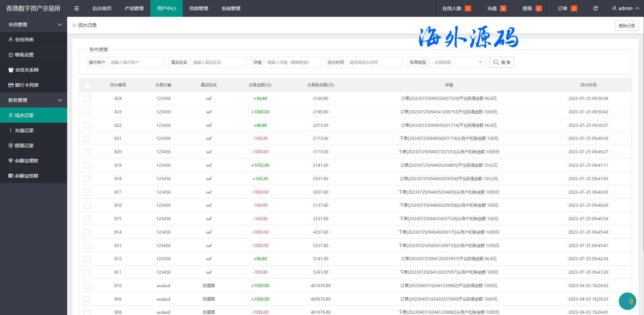
Task: Switch to the 产品管理 top tab
Action: point(134,8)
